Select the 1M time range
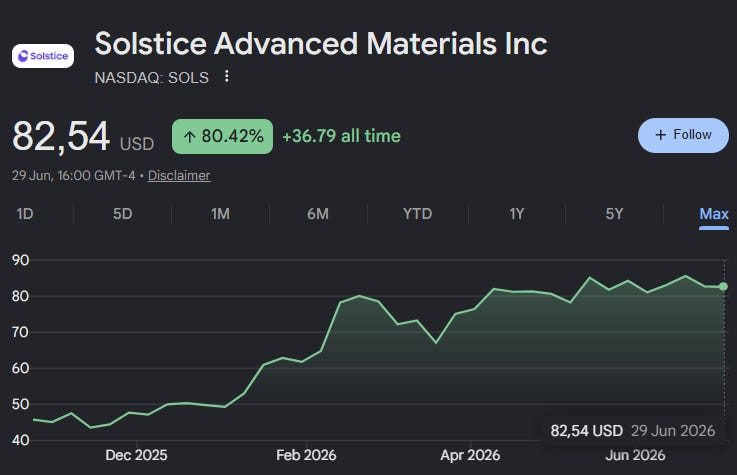This screenshot has width=737, height=475. [220, 214]
